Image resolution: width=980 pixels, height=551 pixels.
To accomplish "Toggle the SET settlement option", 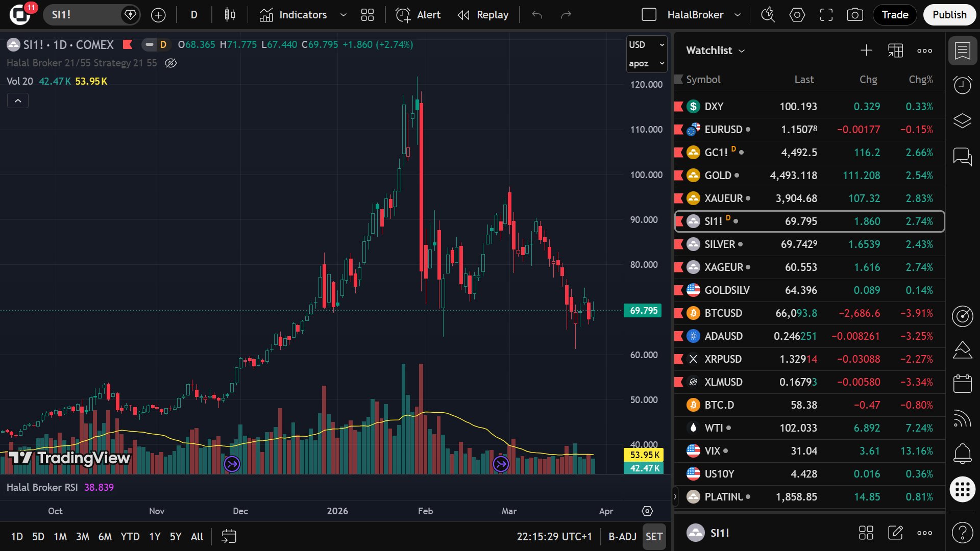I will click(x=654, y=536).
